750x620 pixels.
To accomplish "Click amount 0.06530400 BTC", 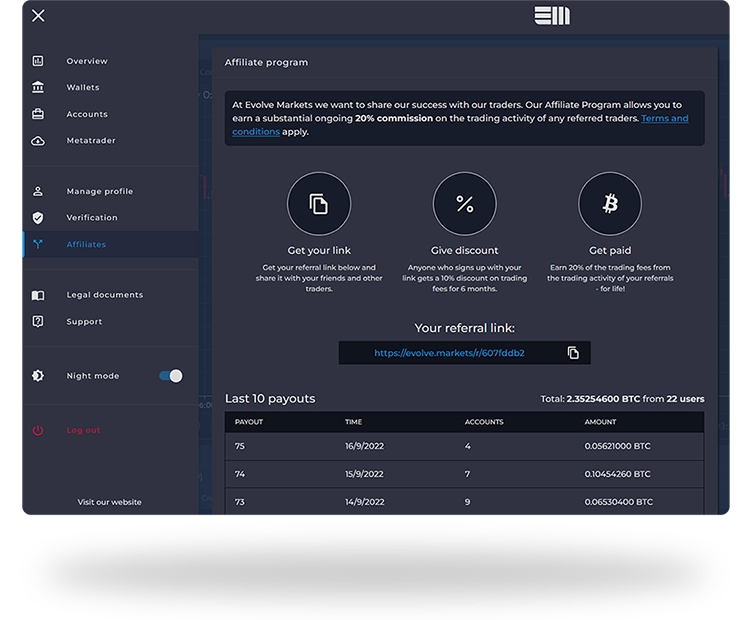I will (618, 502).
